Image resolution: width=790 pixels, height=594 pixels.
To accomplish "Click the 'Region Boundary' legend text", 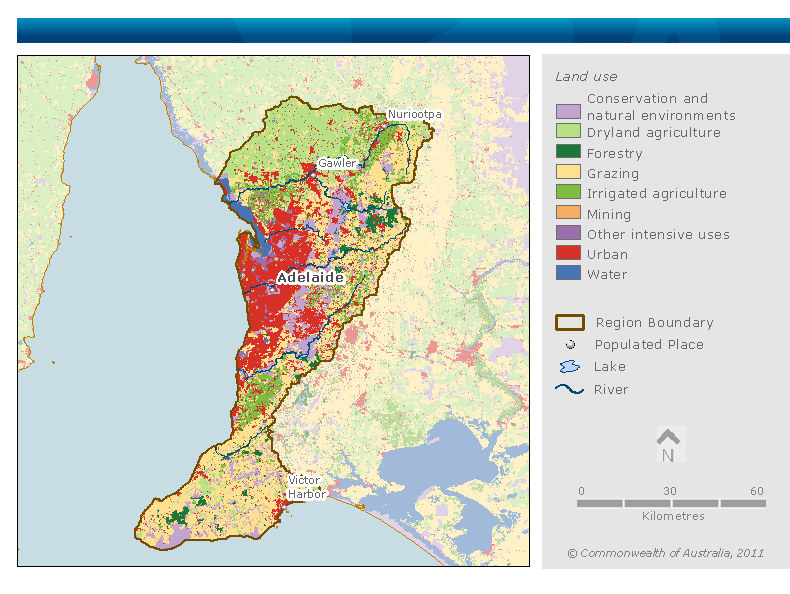I will point(654,322).
